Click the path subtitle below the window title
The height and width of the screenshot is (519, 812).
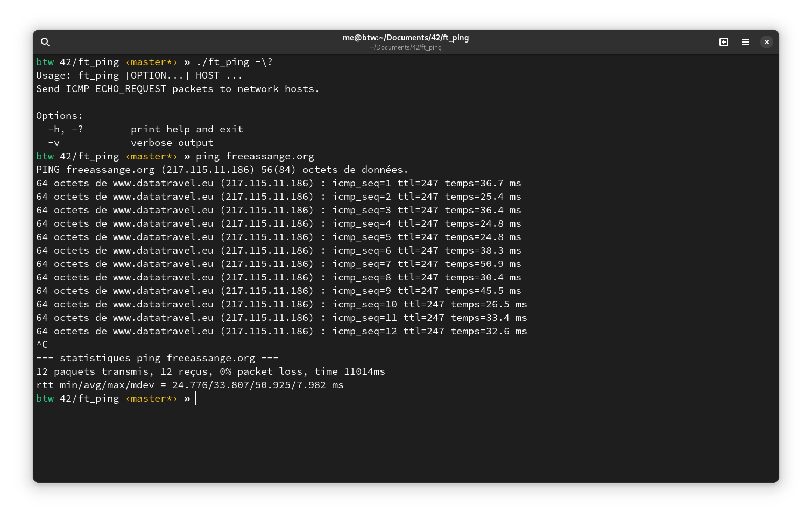[406, 47]
